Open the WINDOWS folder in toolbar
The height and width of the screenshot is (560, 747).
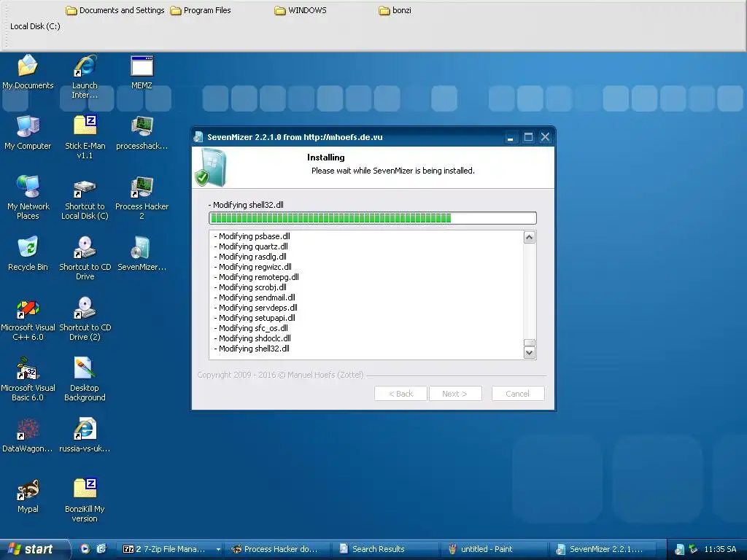(x=301, y=10)
